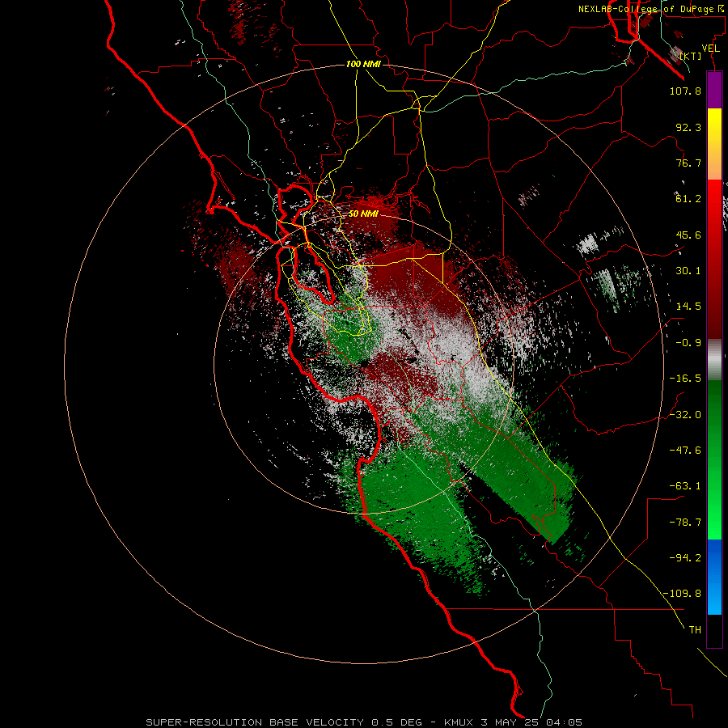Select the -47.6 velocity scale label

(x=685, y=451)
